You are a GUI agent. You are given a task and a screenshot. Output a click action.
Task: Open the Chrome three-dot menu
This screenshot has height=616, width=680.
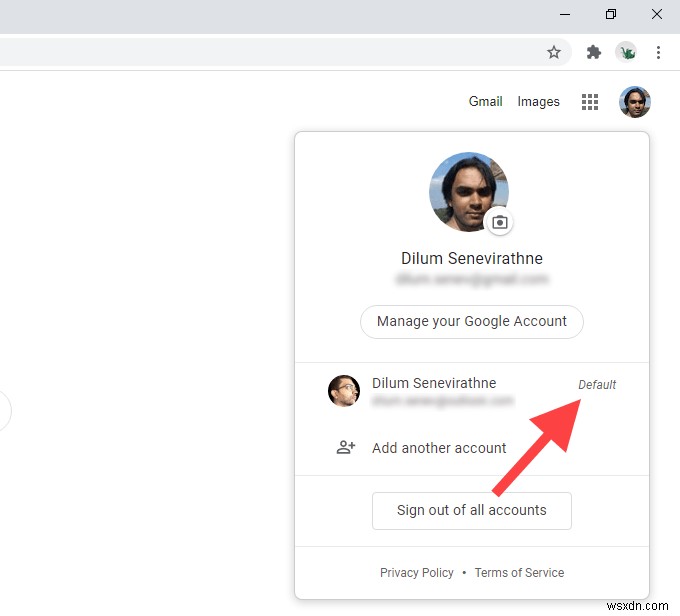(658, 52)
